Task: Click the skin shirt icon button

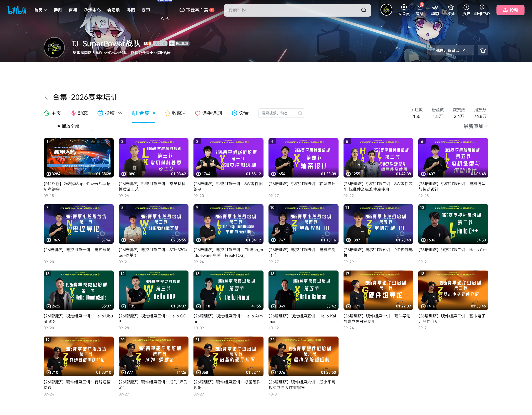Action: pyautogui.click(x=483, y=50)
